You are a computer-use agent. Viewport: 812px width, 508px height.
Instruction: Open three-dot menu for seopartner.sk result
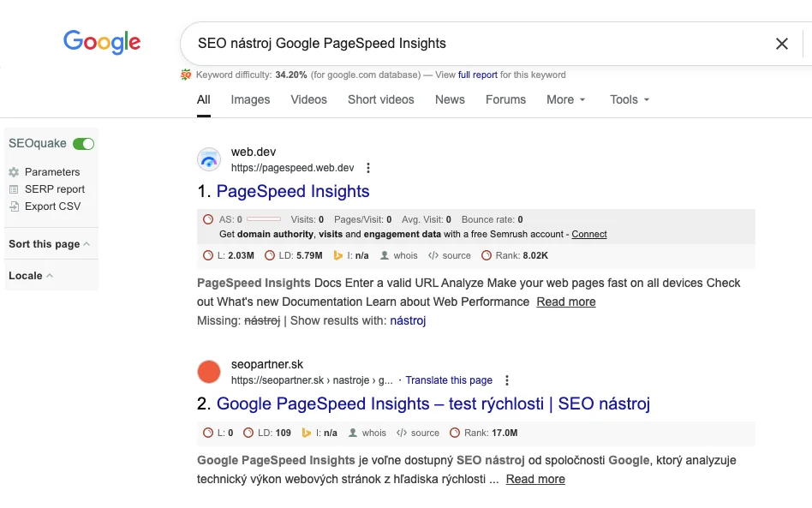pyautogui.click(x=507, y=380)
